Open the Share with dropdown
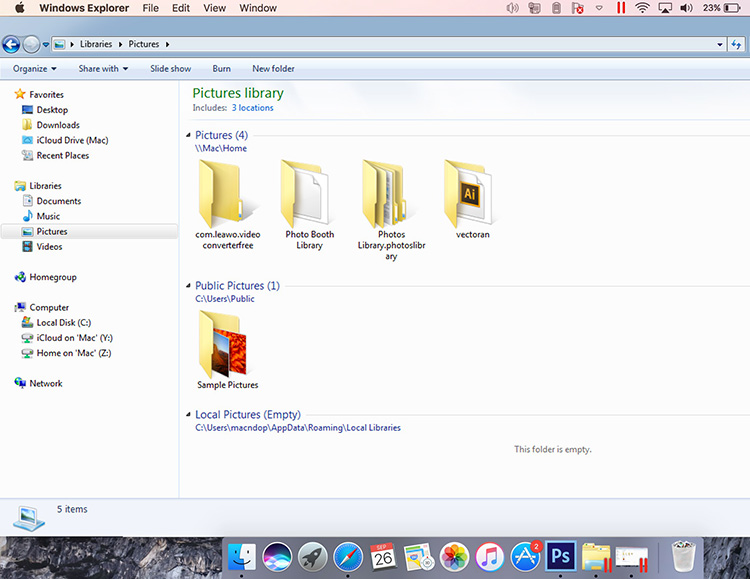This screenshot has height=579, width=750. (103, 69)
